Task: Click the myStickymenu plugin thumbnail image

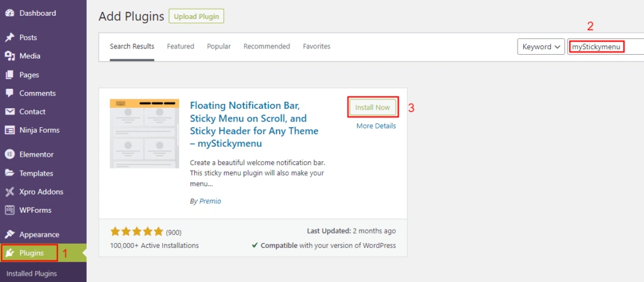Action: [x=144, y=133]
